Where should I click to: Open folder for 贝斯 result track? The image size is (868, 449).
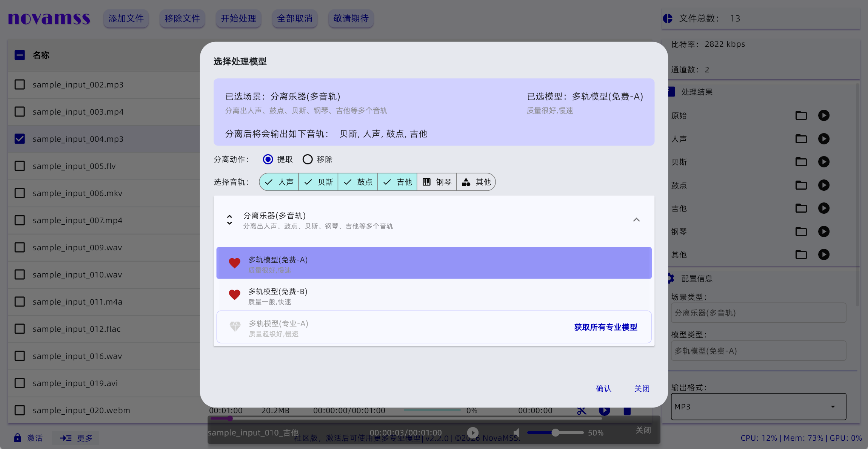click(x=801, y=162)
